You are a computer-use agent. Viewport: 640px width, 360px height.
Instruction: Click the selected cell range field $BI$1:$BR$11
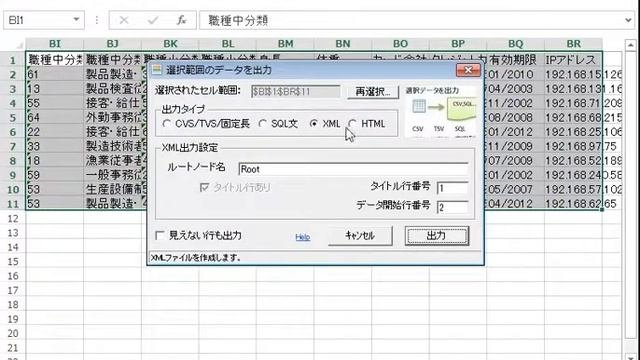click(296, 91)
